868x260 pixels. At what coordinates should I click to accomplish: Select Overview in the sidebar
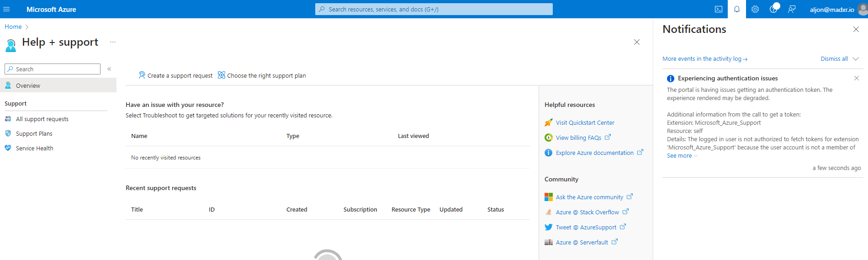point(58,85)
